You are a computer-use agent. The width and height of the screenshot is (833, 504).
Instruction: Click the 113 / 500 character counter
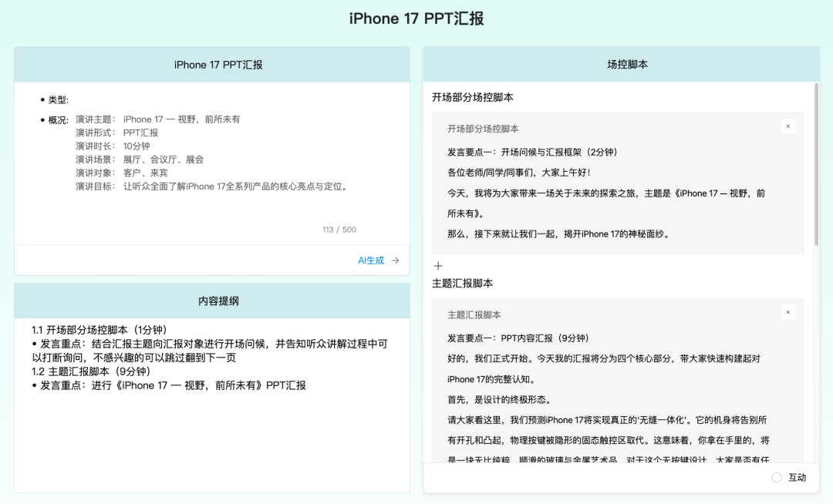tap(339, 230)
